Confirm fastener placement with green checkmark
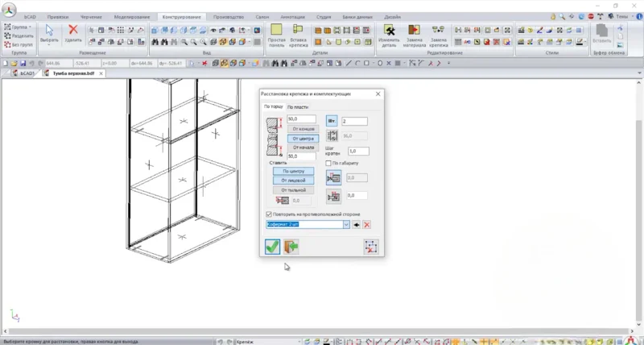 point(272,247)
